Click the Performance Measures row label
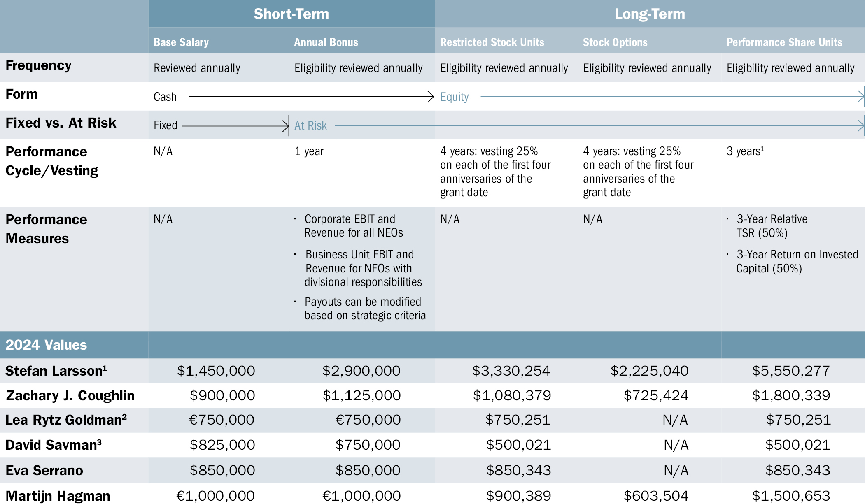This screenshot has width=865, height=504. pyautogui.click(x=46, y=229)
